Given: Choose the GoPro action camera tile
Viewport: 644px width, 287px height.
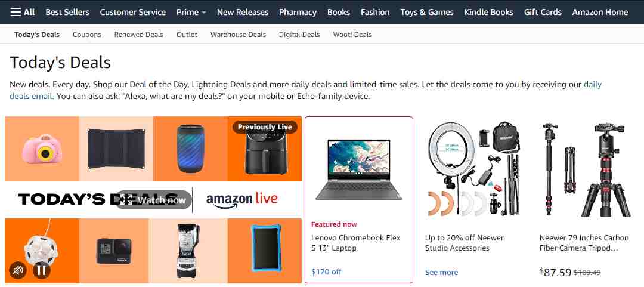Looking at the screenshot, I should pyautogui.click(x=114, y=251).
